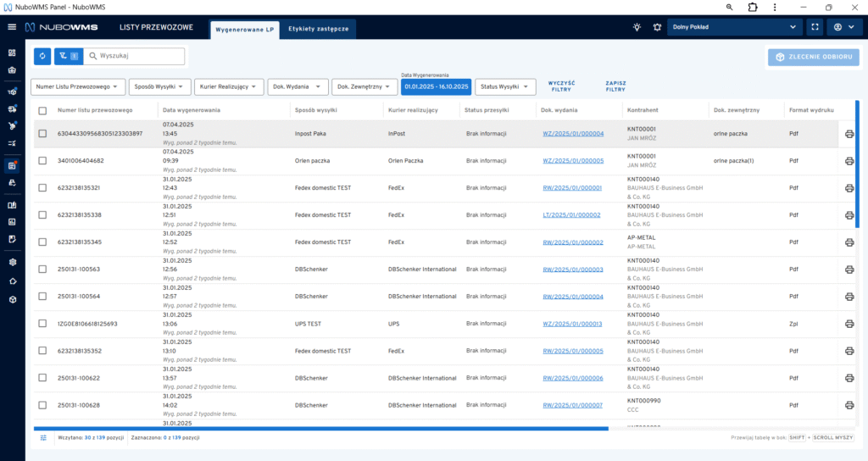Open table column settings icon at bottom-left
Screen dimensions: 868x461
tap(43, 437)
